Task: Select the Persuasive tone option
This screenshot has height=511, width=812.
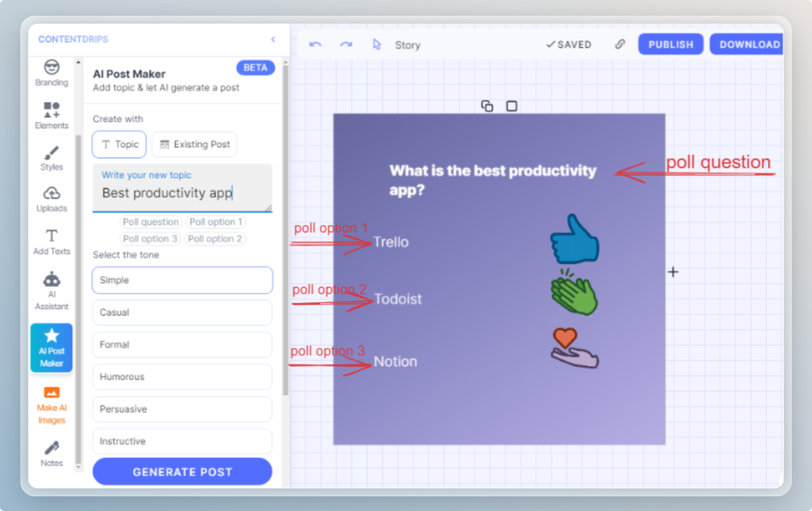Action: [x=182, y=409]
